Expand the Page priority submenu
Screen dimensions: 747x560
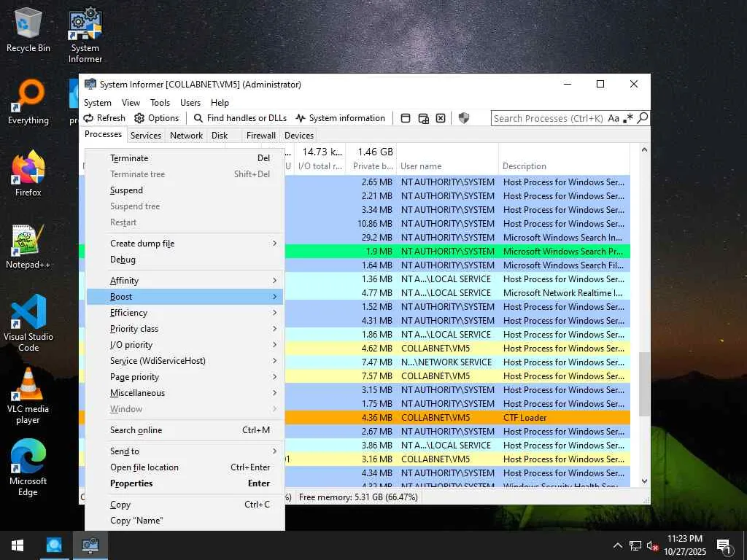click(x=185, y=377)
